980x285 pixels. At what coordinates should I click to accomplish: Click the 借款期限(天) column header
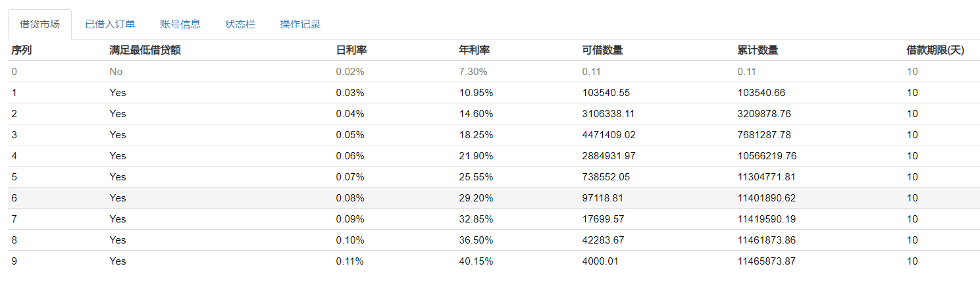tap(935, 50)
